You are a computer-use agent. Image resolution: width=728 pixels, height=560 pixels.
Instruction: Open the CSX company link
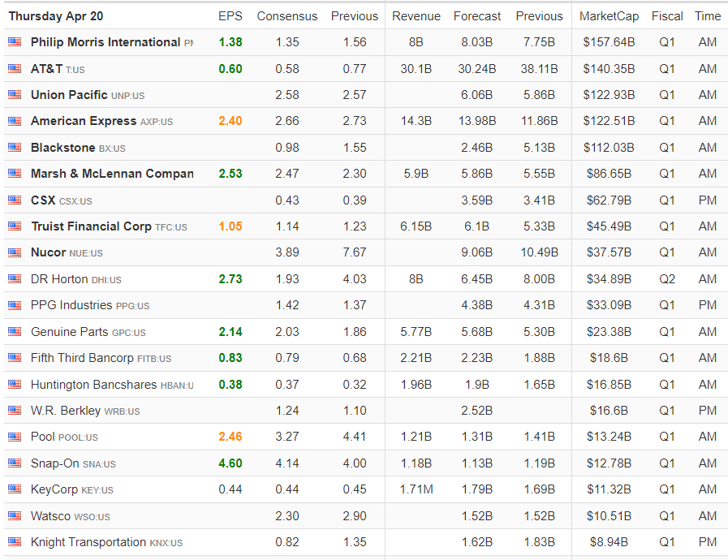43,200
